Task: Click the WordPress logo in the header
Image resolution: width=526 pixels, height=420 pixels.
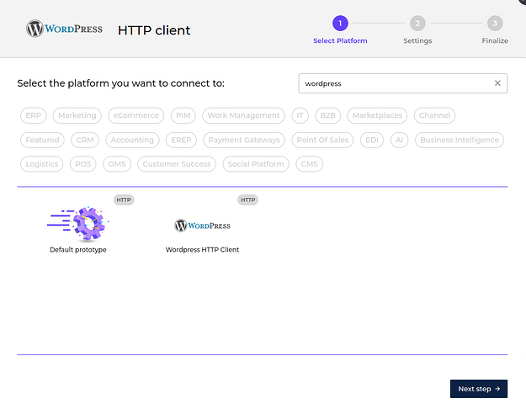Action: pos(65,29)
